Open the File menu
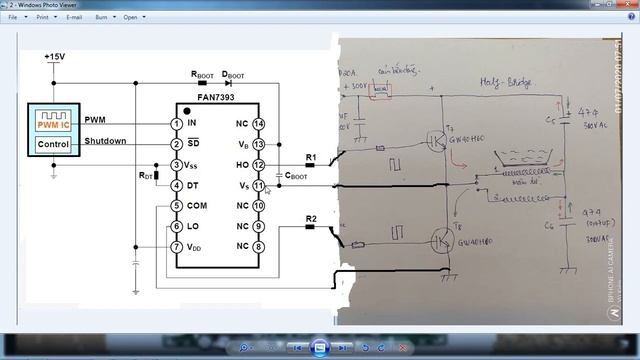This screenshot has height=360, width=640. 18,17
